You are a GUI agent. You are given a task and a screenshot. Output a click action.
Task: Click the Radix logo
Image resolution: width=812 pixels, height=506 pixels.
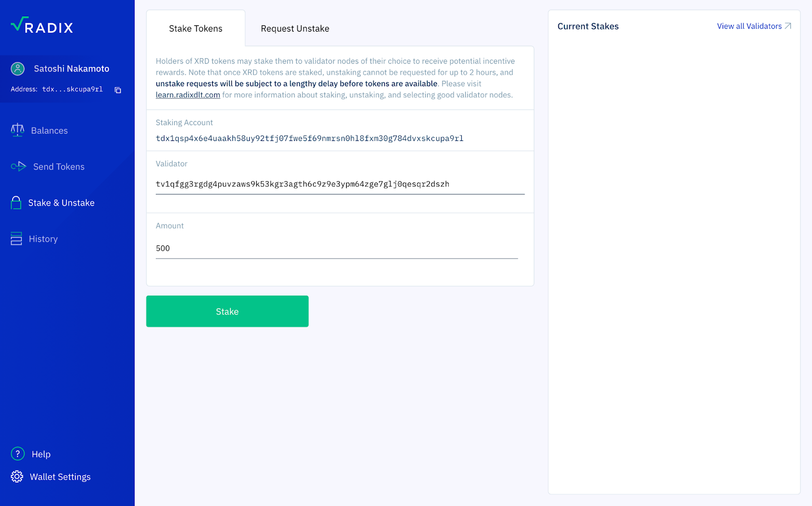tap(42, 25)
